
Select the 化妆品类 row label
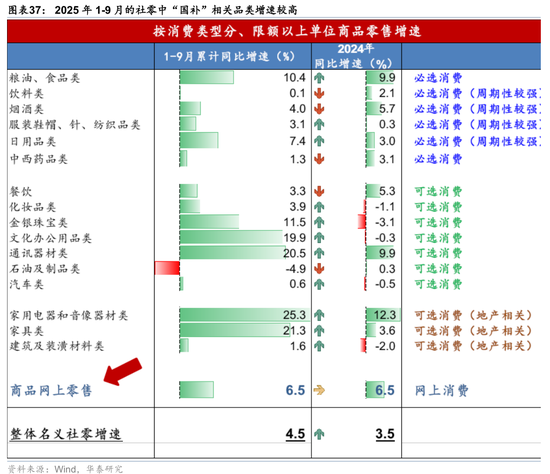[x=33, y=207]
